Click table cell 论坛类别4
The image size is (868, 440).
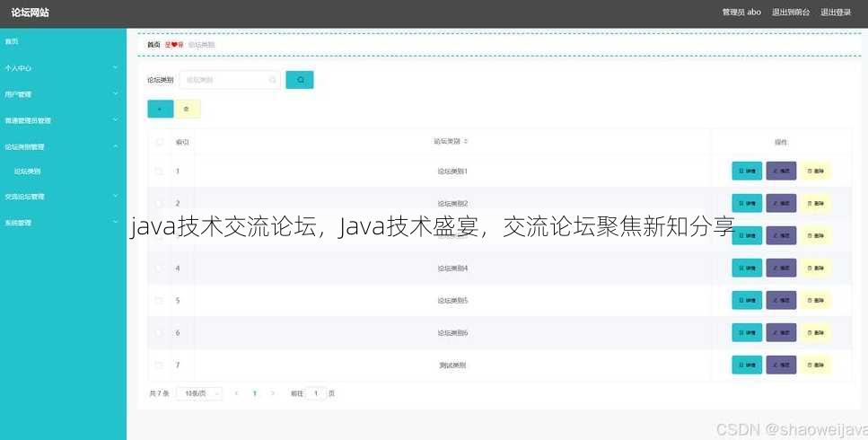pyautogui.click(x=452, y=268)
